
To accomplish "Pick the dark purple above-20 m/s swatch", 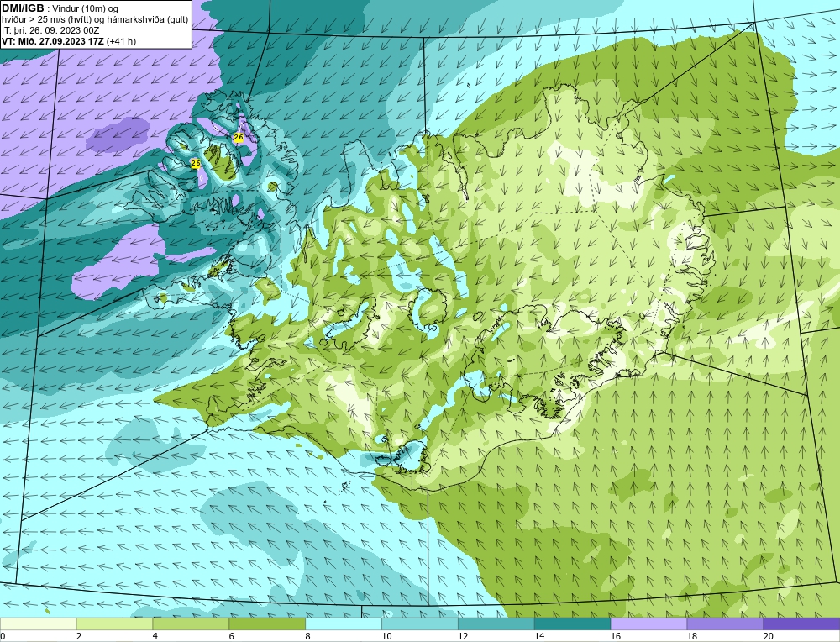I will [x=801, y=624].
